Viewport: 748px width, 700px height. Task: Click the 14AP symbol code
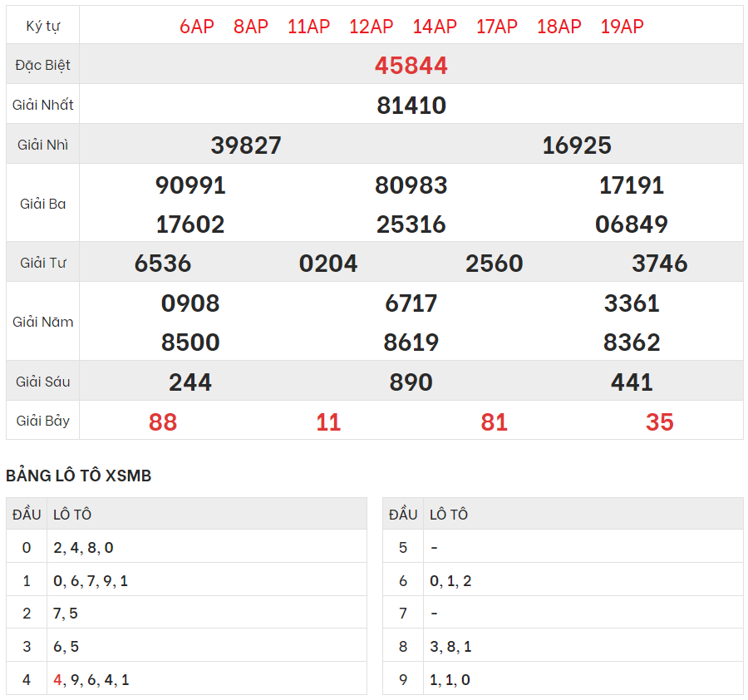click(x=435, y=27)
